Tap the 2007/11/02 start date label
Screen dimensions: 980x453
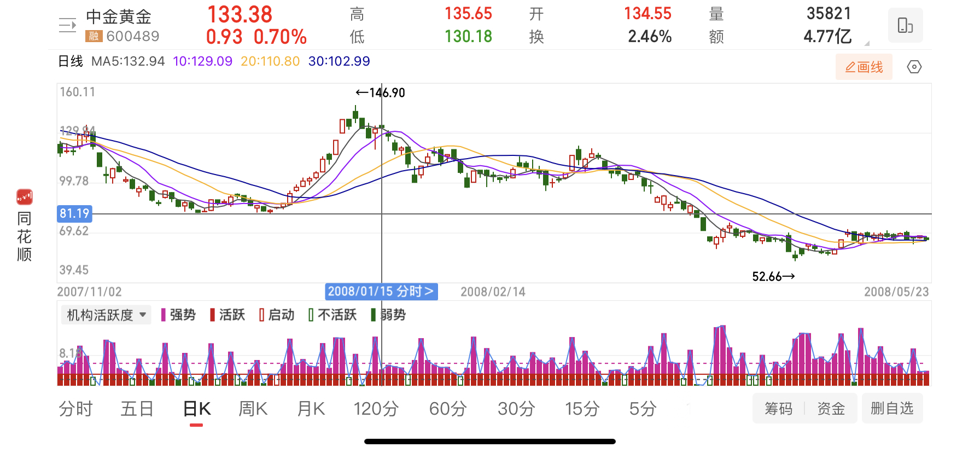click(x=89, y=292)
